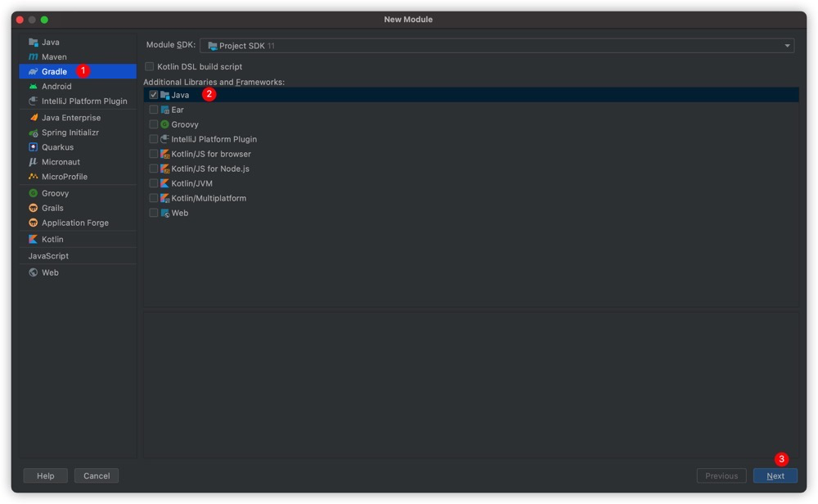Choose Micronaut module type
The image size is (818, 504).
pyautogui.click(x=78, y=162)
